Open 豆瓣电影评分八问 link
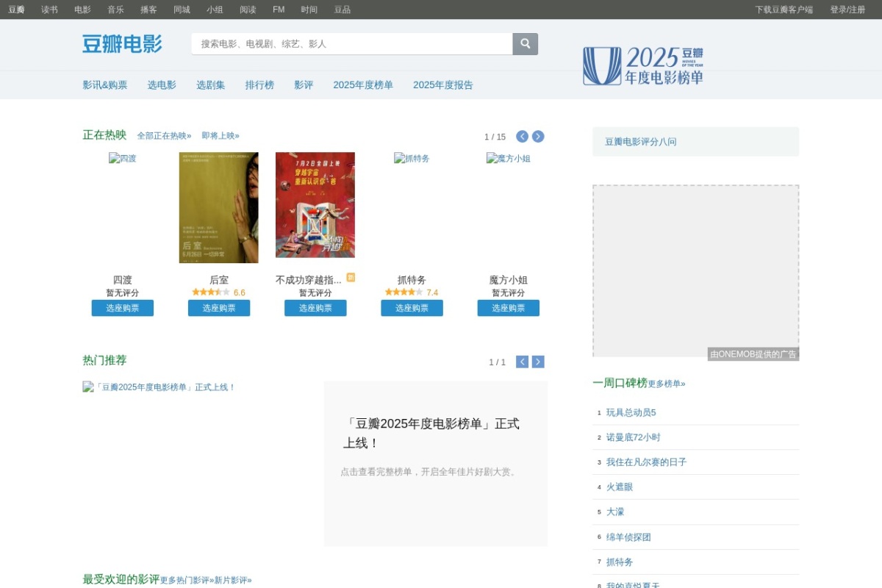 click(x=641, y=142)
